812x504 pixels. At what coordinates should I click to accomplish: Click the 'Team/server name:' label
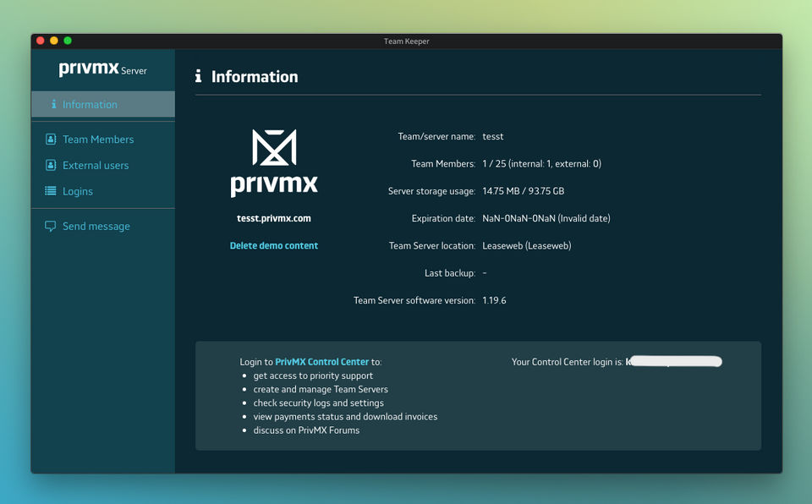point(436,136)
